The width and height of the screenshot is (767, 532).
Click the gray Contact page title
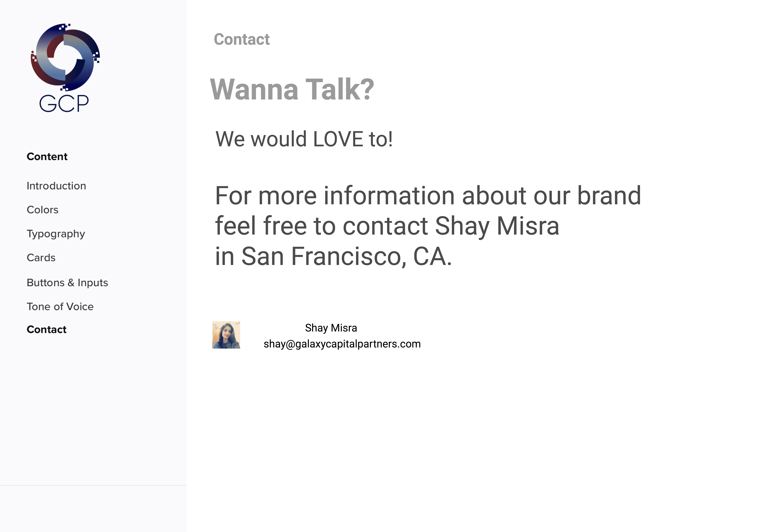click(x=242, y=39)
